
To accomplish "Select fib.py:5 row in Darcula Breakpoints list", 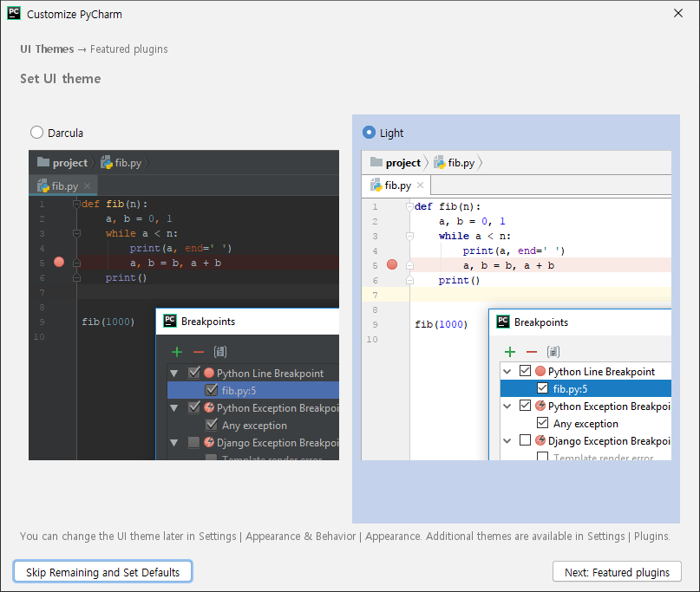I will (x=253, y=390).
